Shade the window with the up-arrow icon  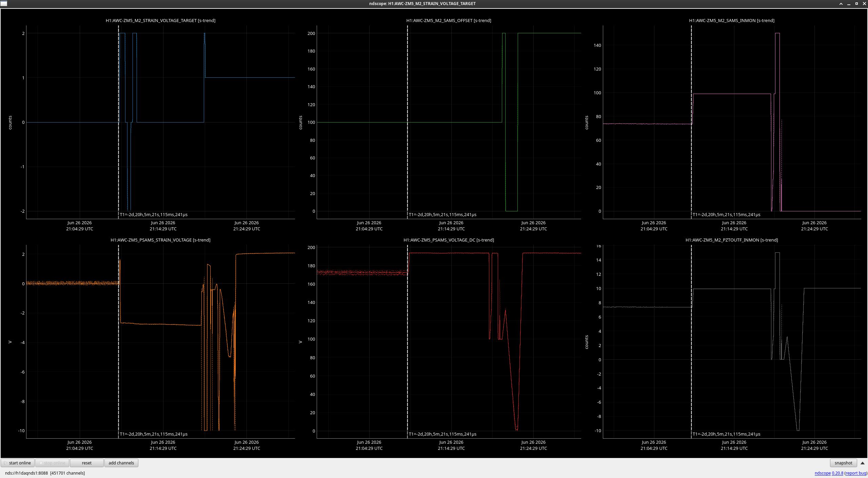pyautogui.click(x=841, y=4)
